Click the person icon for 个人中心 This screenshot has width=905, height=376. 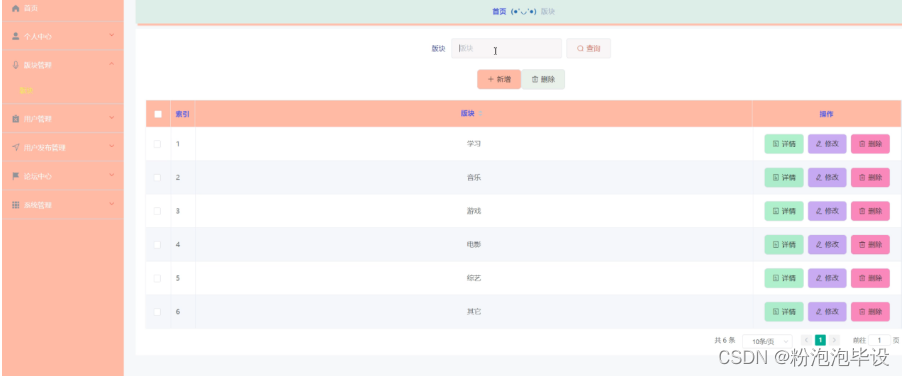coord(16,36)
